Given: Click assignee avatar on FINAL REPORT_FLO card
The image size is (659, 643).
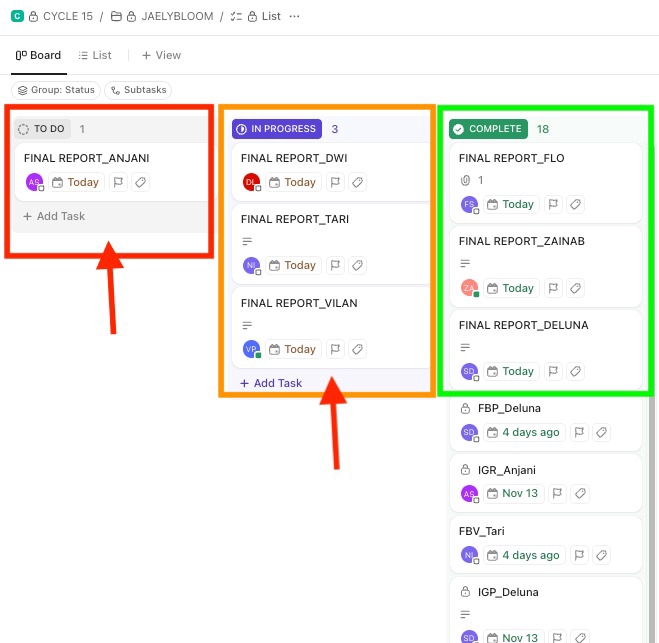Looking at the screenshot, I should [x=469, y=204].
